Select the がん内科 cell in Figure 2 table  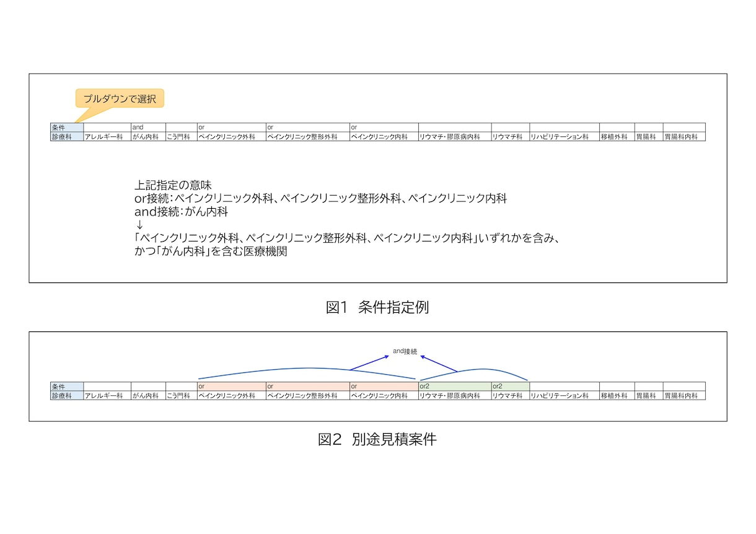point(148,395)
